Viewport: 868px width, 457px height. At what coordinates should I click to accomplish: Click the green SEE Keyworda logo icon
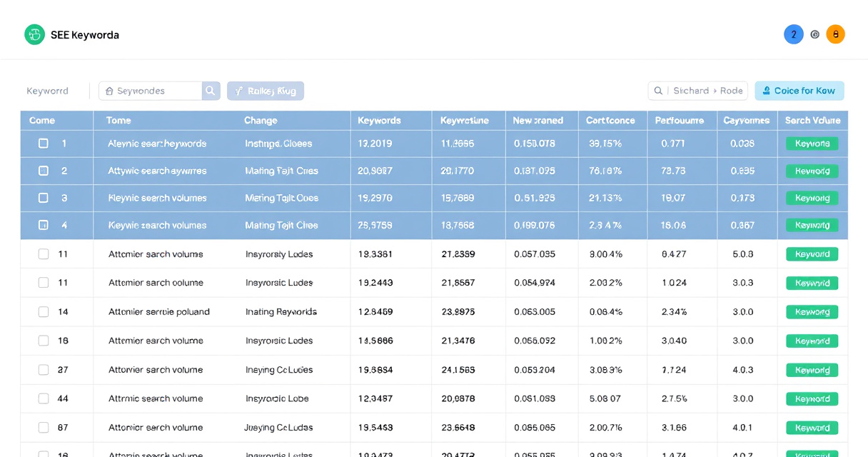[34, 34]
